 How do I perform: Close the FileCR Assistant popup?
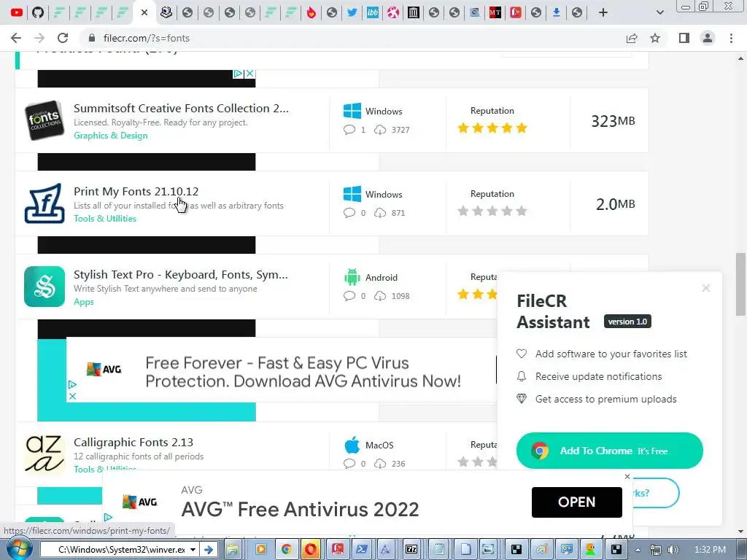[x=706, y=288]
